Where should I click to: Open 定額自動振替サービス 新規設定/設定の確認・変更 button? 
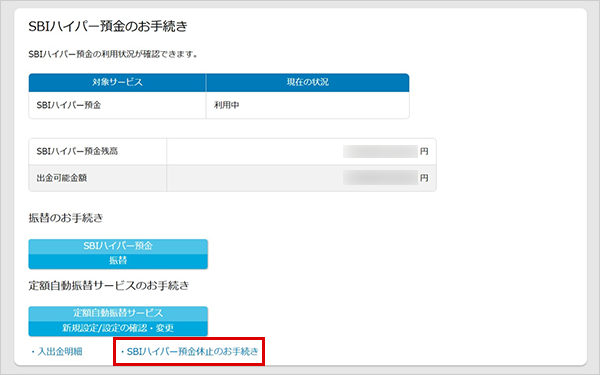118,321
